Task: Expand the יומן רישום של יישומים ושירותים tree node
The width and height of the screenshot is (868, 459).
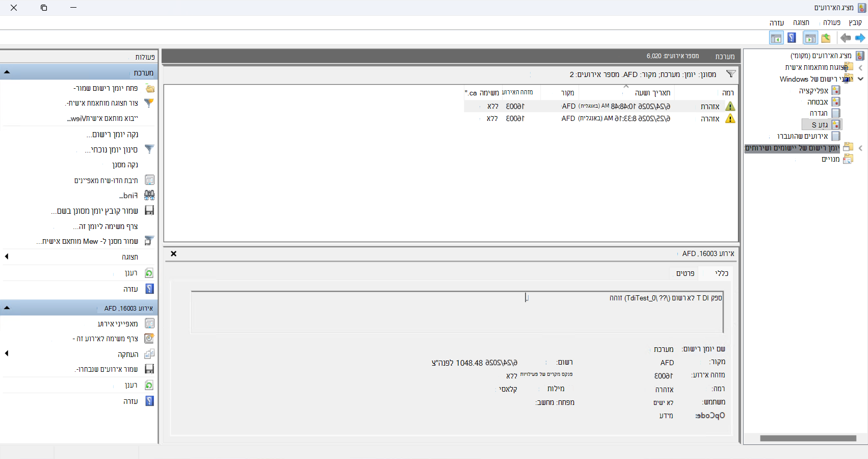Action: (860, 148)
